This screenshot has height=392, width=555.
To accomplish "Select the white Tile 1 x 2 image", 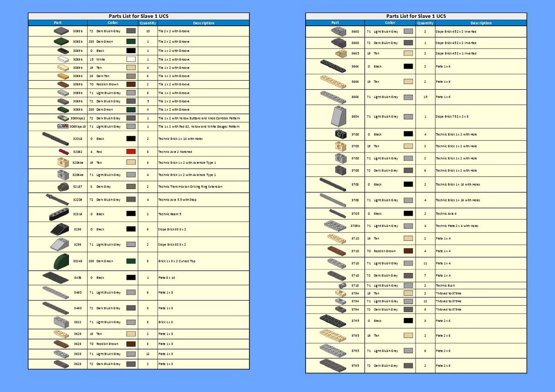I will (63, 59).
